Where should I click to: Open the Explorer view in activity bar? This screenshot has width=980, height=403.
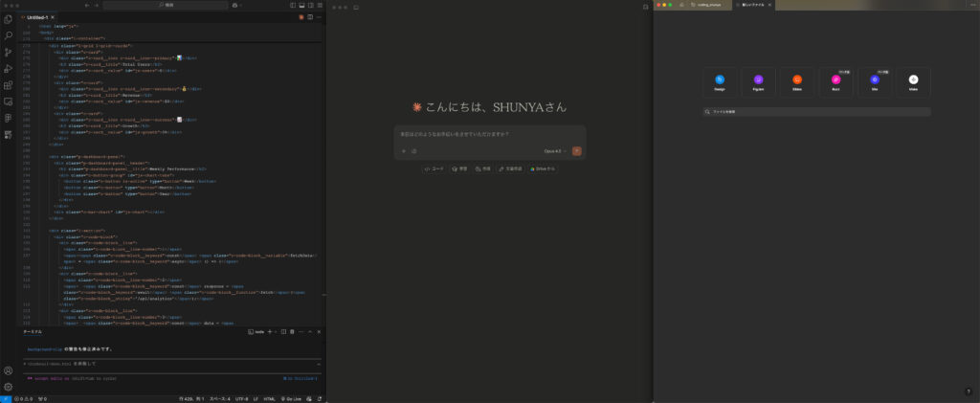point(8,19)
